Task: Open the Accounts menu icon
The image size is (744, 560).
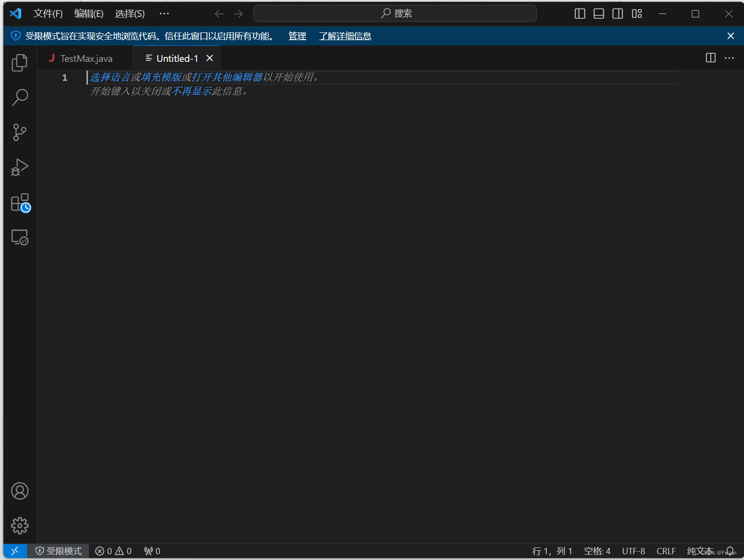Action: point(20,491)
